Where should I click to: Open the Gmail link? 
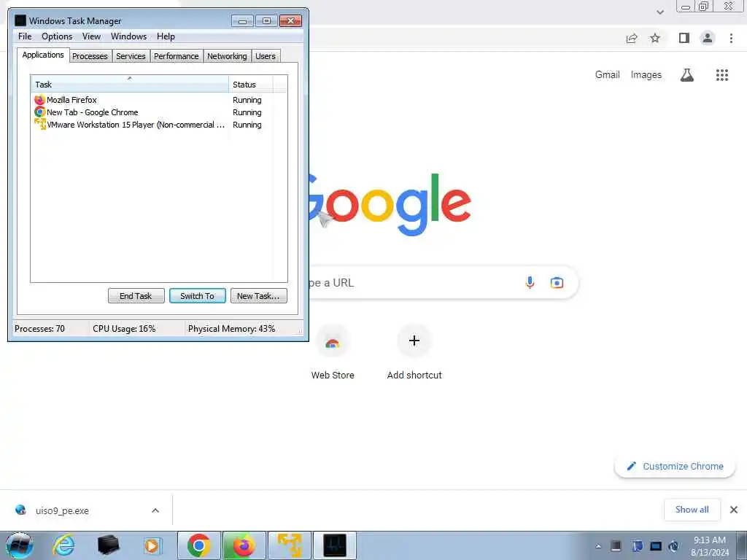click(607, 75)
